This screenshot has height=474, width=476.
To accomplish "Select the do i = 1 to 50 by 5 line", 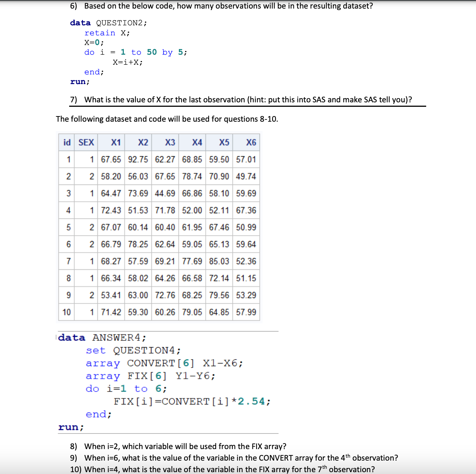I will (135, 52).
